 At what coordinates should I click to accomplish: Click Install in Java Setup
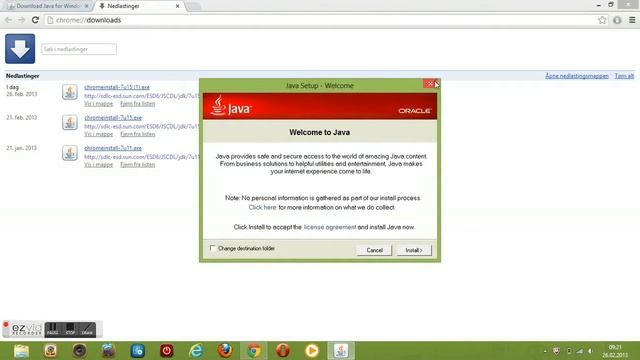[414, 250]
